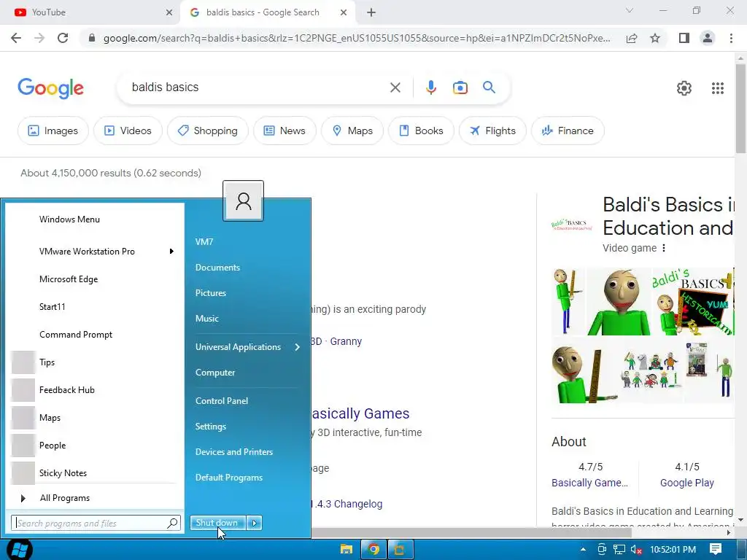The image size is (747, 560).
Task: Click the Google search text field
Action: [258, 87]
